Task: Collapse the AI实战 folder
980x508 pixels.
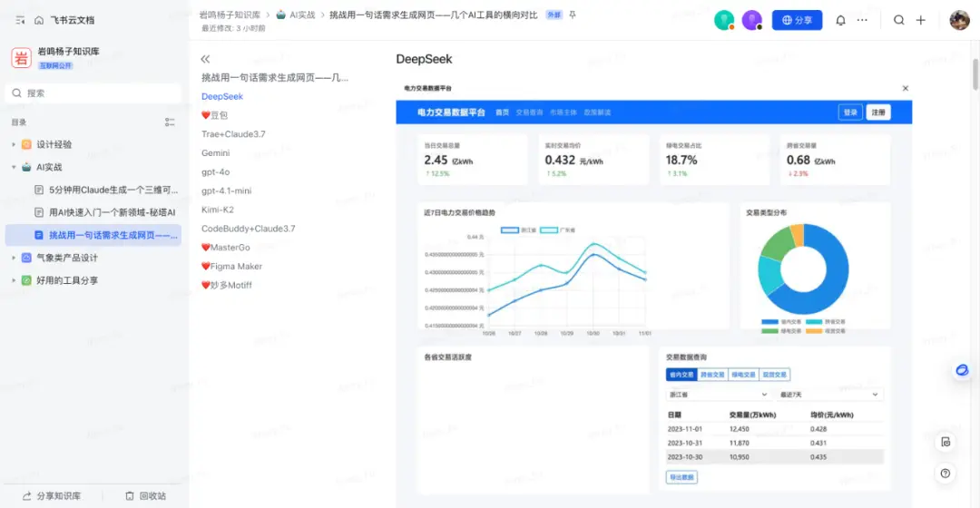Action: [x=14, y=167]
